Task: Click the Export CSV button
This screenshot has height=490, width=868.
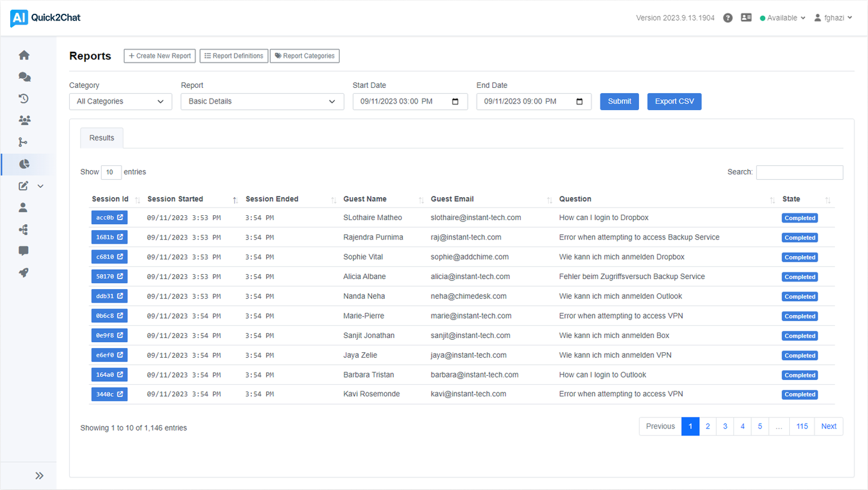Action: tap(674, 102)
